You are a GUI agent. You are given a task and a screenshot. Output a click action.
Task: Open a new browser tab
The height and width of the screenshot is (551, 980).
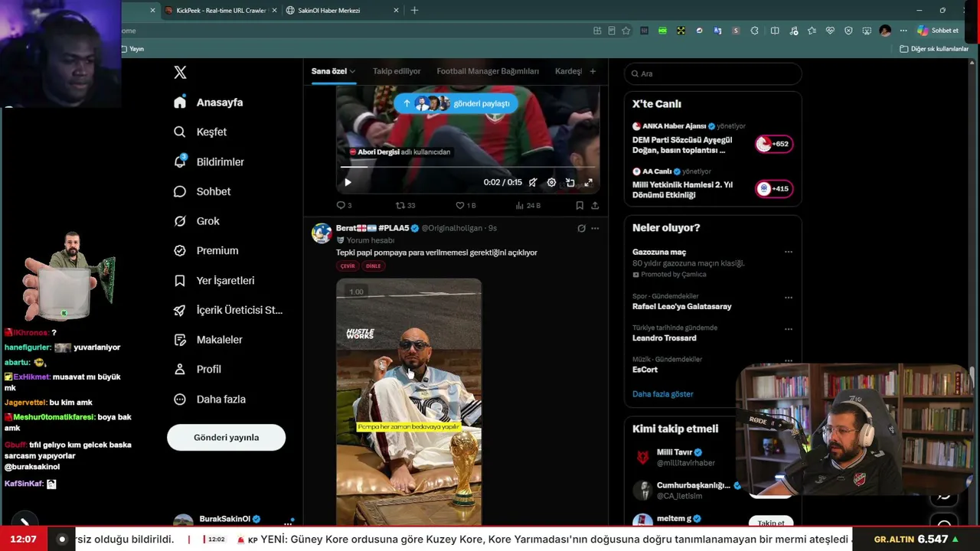coord(414,11)
